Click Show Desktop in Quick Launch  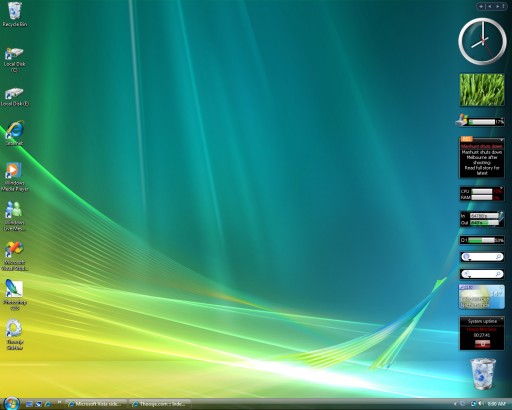[29, 404]
